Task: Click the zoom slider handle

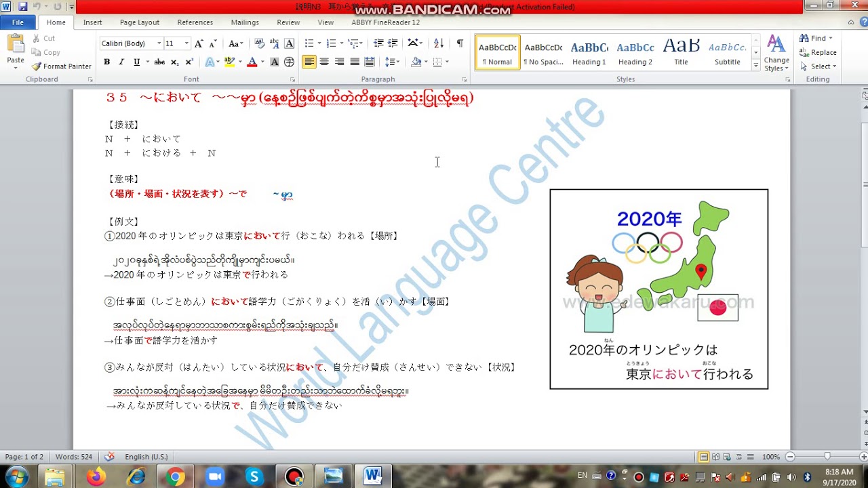Action: [x=827, y=457]
